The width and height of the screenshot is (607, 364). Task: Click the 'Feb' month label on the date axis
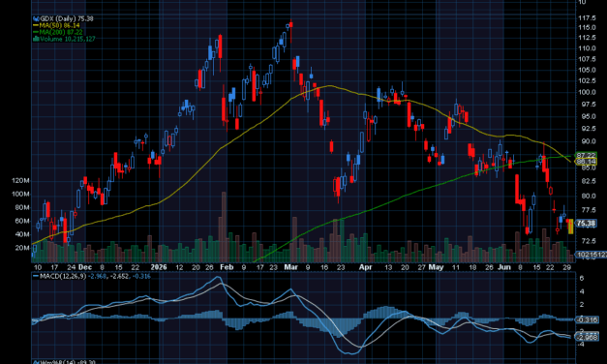point(227,267)
